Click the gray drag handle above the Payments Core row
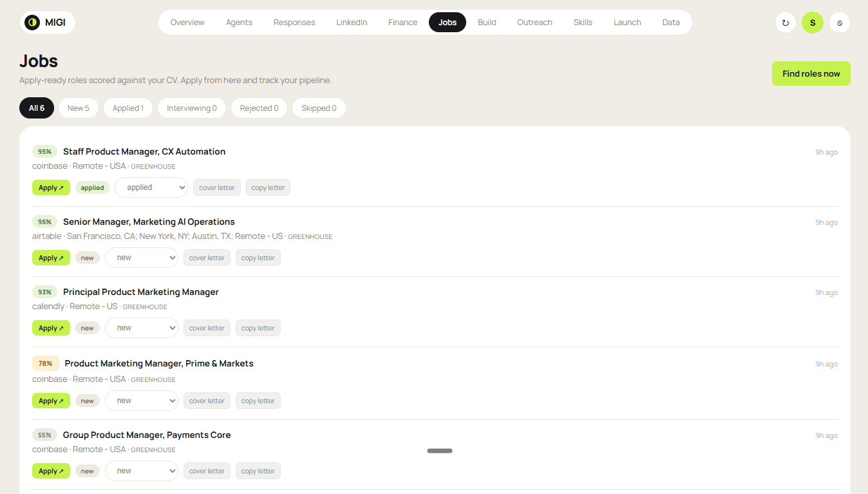868x494 pixels. tap(440, 451)
